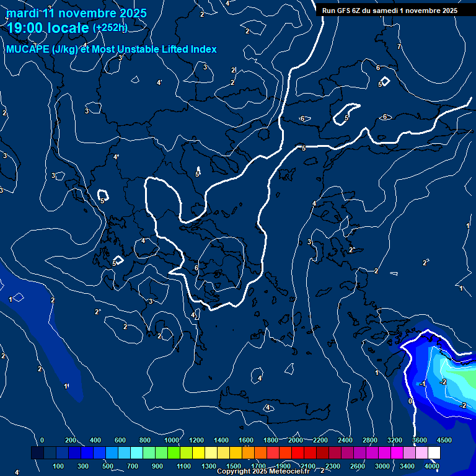The width and height of the screenshot is (476, 476).
Task: Click the 'Run GFS 6Z du samedi 1 novembre 2025' label
Action: pyautogui.click(x=390, y=11)
